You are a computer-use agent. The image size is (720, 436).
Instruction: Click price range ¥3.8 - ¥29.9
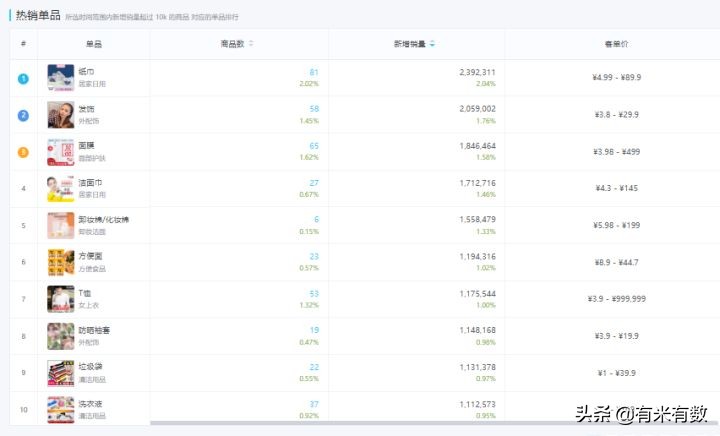[616, 114]
